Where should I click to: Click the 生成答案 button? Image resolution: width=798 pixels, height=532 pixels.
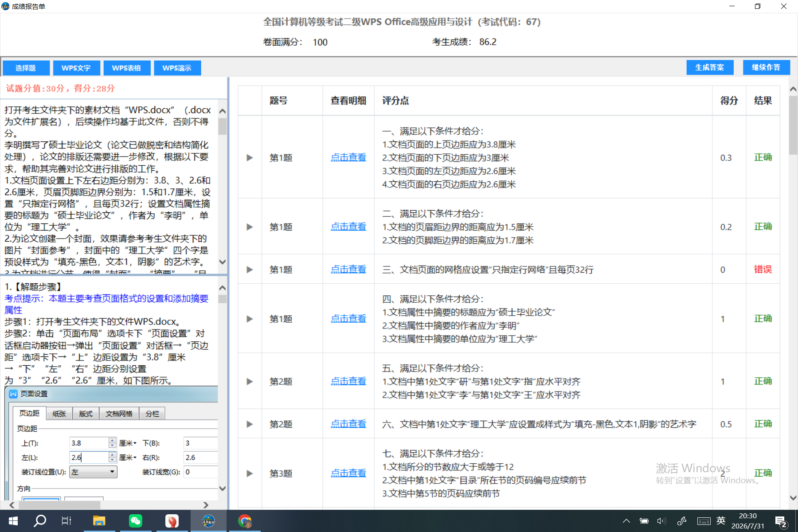pyautogui.click(x=710, y=67)
